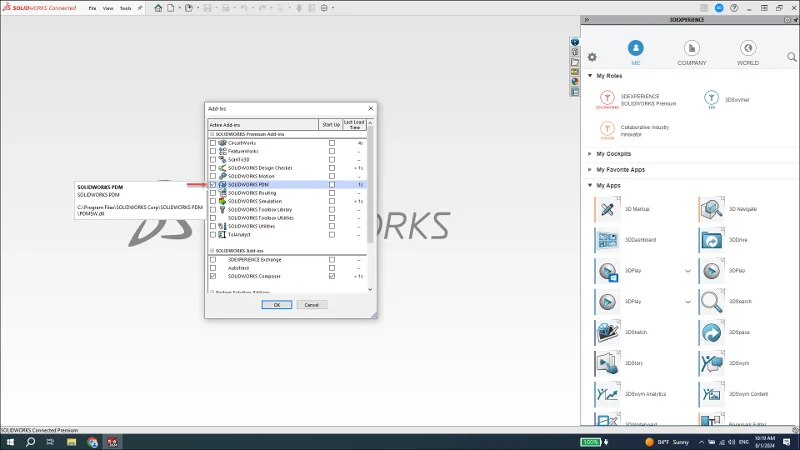Viewport: 800px width, 450px height.
Task: Open the 3DDashboard app
Action: (x=607, y=240)
